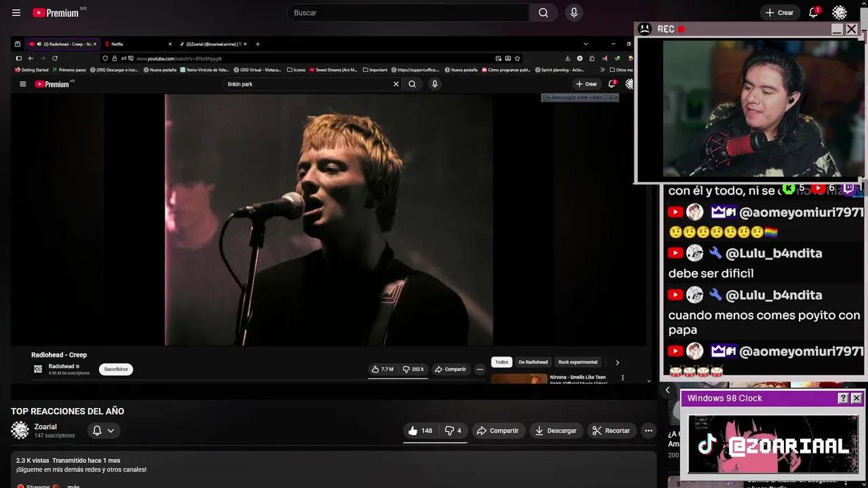Subscribe to Radiohead with Suscribirse button
This screenshot has height=488, width=868.
click(116, 369)
